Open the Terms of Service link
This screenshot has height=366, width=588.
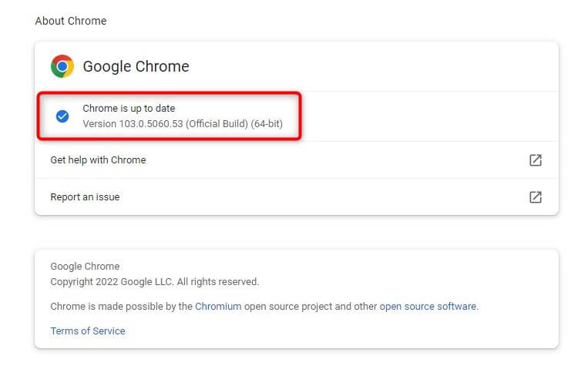pos(87,331)
